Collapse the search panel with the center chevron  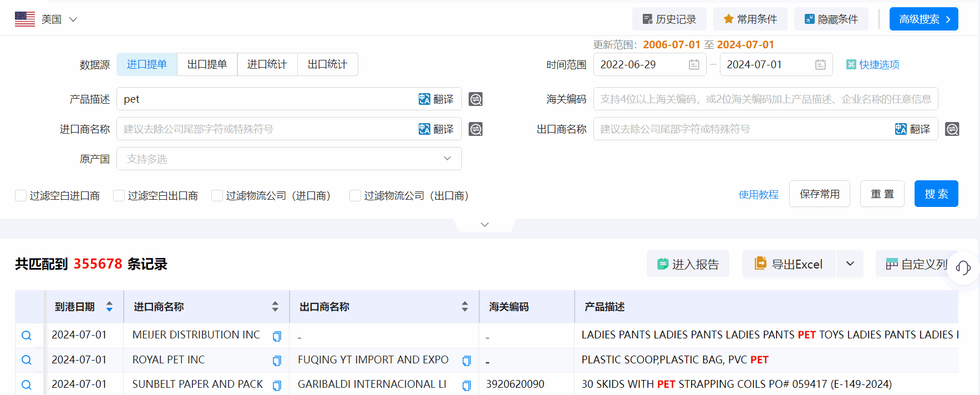[x=484, y=224]
